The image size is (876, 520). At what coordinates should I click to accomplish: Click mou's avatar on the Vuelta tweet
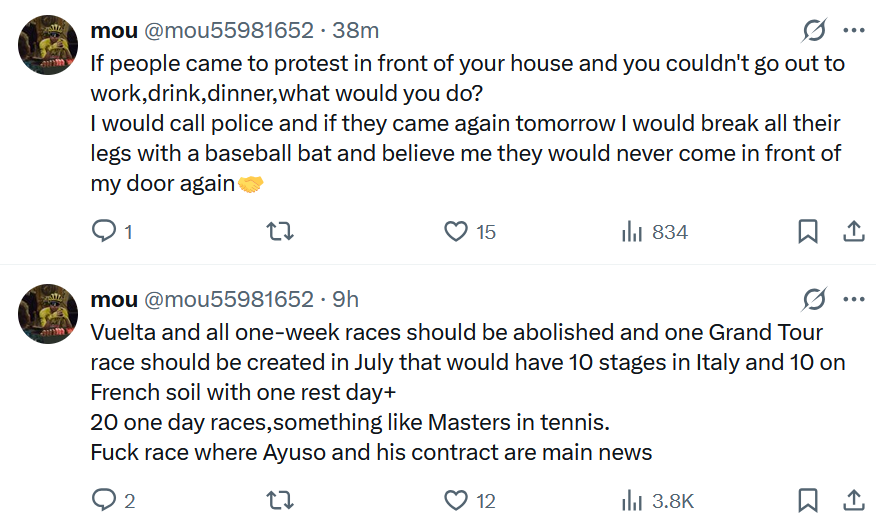tap(49, 312)
